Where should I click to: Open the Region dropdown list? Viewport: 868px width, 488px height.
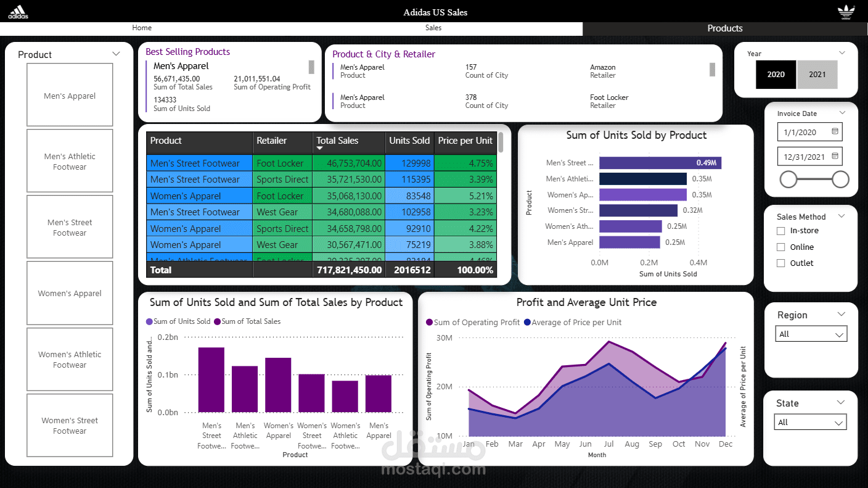[x=811, y=334]
